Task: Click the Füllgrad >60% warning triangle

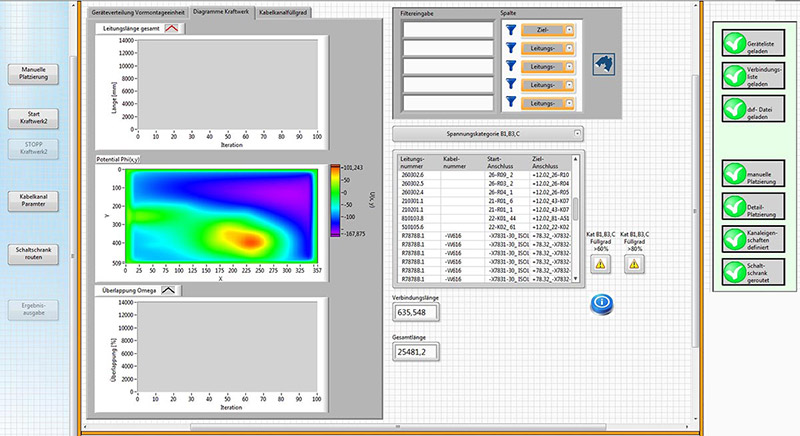Action: click(x=601, y=264)
